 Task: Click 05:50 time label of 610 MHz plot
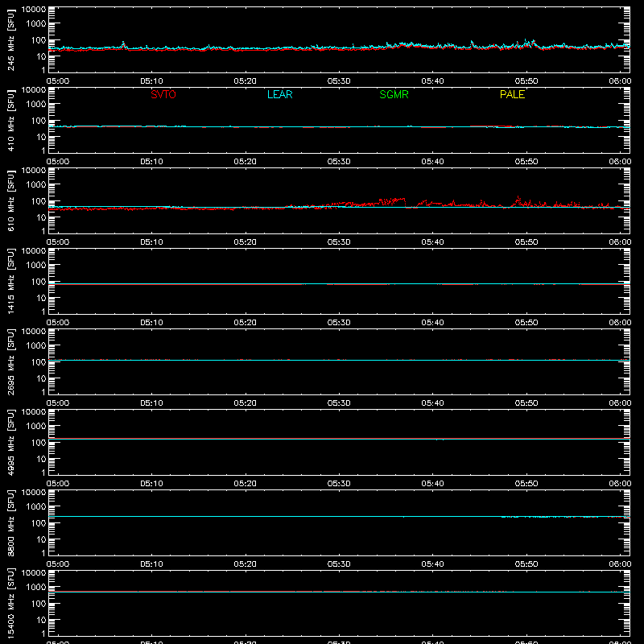point(526,242)
